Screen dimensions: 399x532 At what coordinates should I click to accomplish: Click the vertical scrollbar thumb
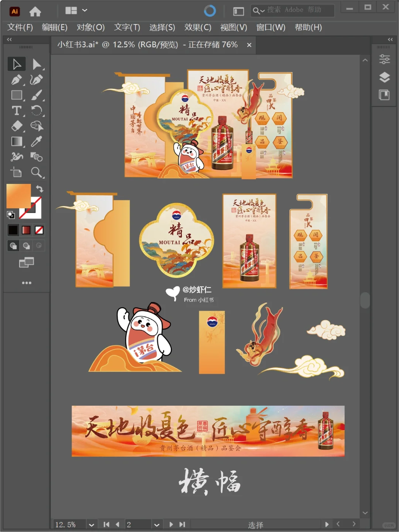click(365, 300)
